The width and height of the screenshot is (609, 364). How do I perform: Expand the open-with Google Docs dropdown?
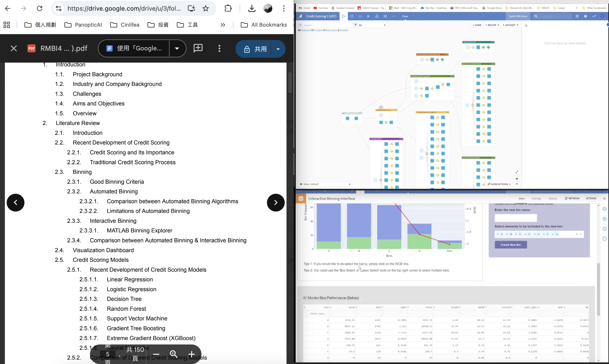(177, 48)
